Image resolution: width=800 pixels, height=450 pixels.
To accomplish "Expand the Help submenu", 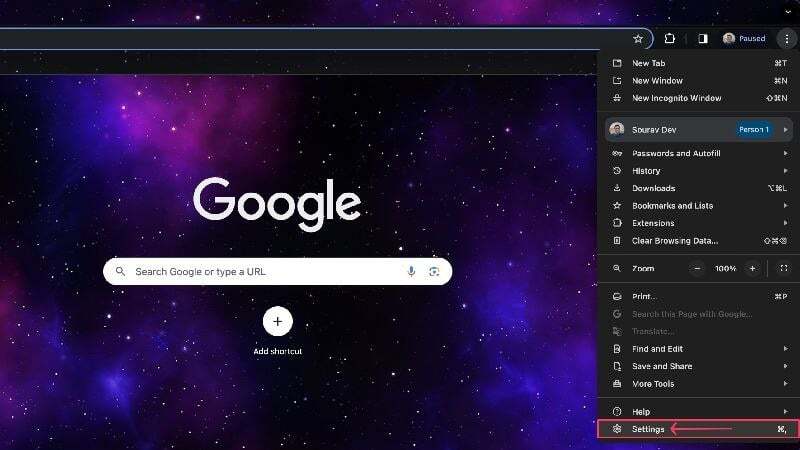I will pyautogui.click(x=698, y=412).
